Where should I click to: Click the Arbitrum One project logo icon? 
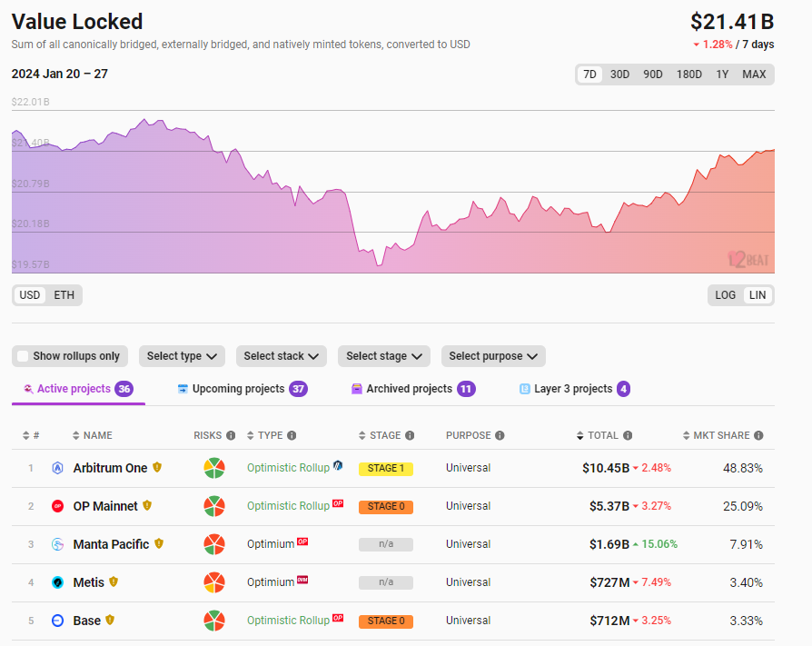(58, 468)
